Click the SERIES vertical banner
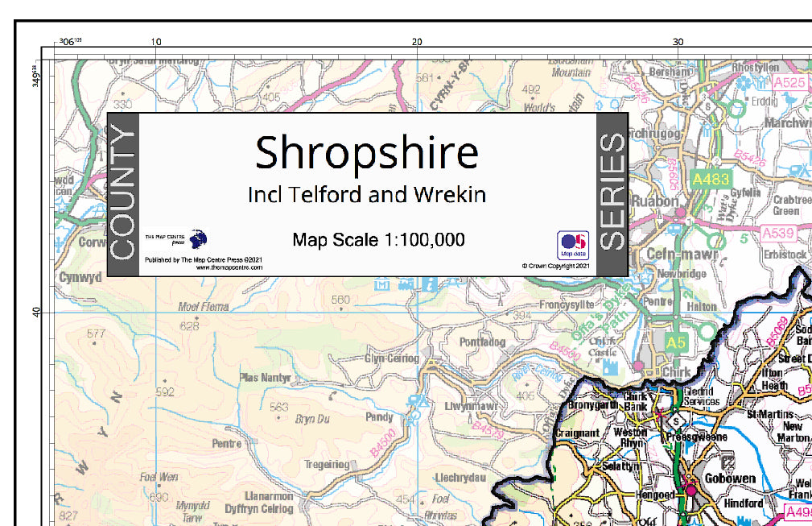 coord(612,194)
